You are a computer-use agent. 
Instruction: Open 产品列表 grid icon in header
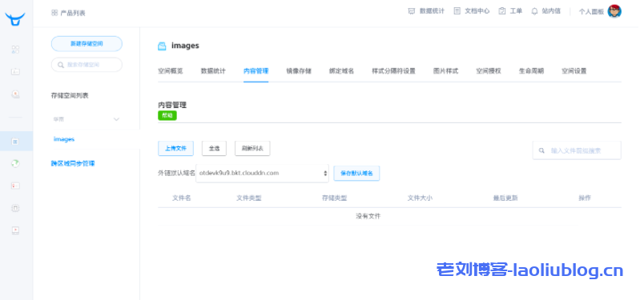(x=54, y=13)
